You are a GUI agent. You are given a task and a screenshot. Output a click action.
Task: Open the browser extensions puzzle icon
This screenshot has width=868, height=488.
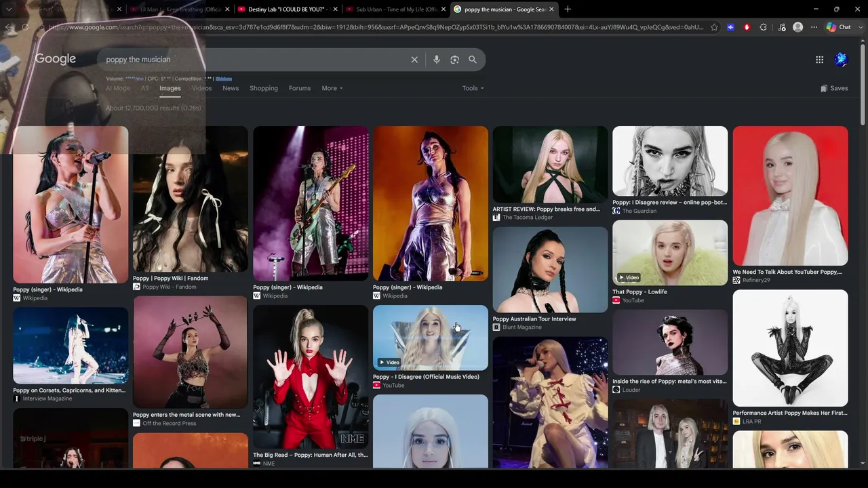764,27
